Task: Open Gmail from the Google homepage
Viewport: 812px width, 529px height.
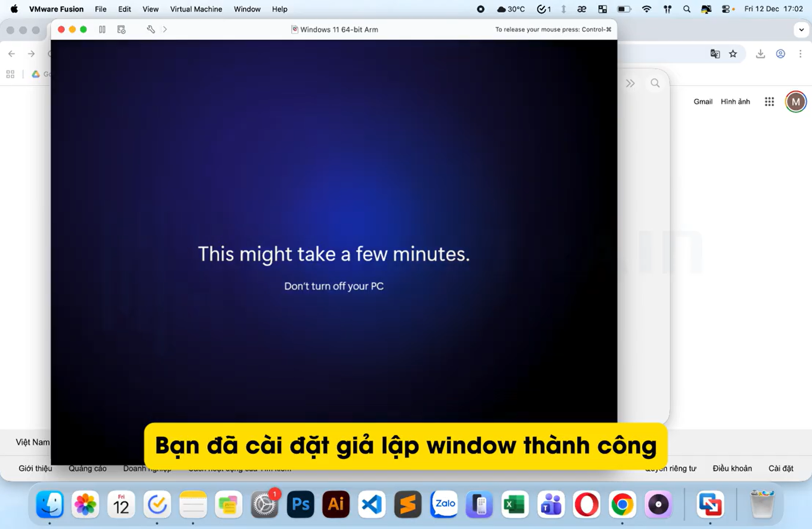Action: (x=703, y=101)
